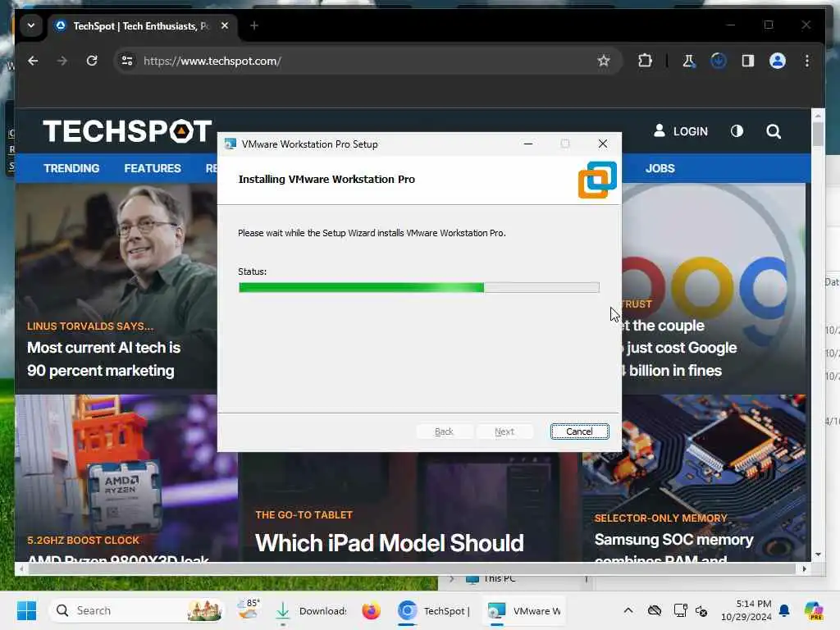Open the FEATURES nav item
The image size is (840, 630).
153,168
